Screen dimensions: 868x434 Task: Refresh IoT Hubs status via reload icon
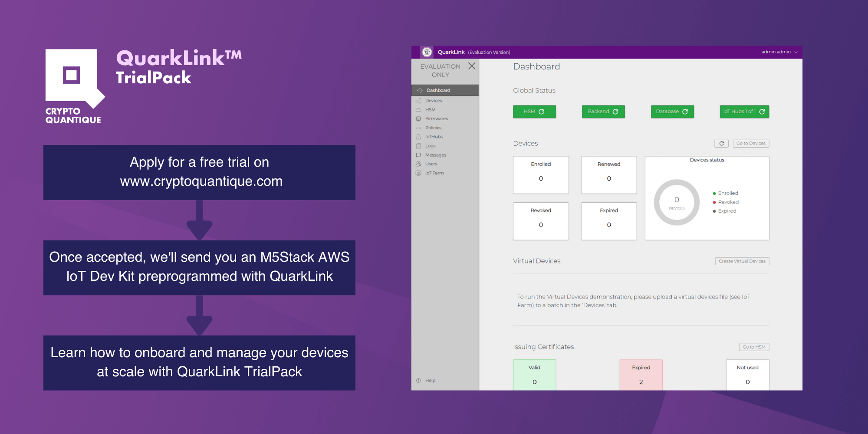pyautogui.click(x=762, y=112)
